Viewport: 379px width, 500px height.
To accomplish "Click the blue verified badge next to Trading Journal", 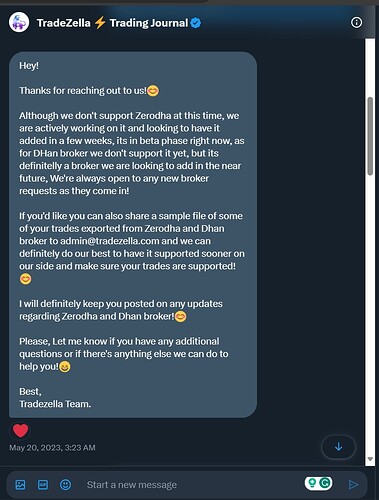I will pos(196,23).
